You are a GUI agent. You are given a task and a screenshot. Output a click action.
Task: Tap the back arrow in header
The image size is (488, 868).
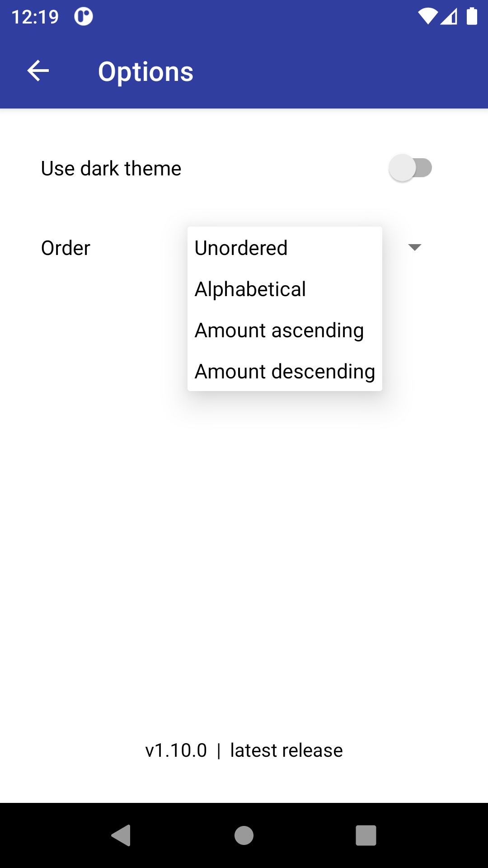(38, 71)
